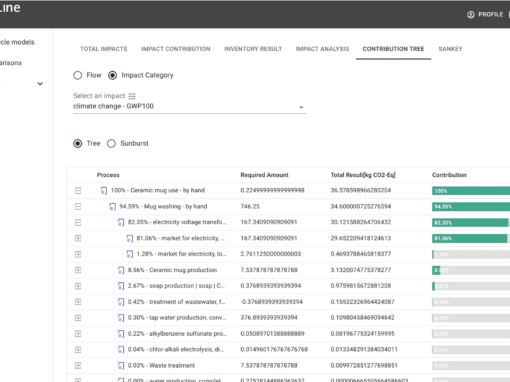
Task: Click required amount value 746.25
Action: pyautogui.click(x=250, y=207)
